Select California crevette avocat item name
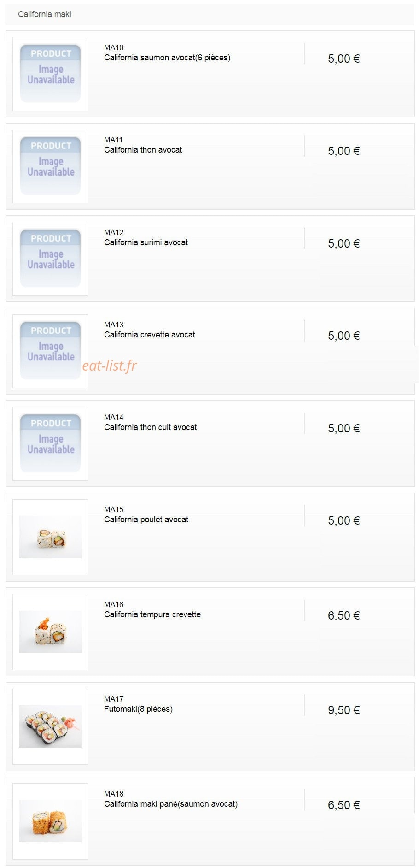This screenshot has width=419, height=868. 150,335
